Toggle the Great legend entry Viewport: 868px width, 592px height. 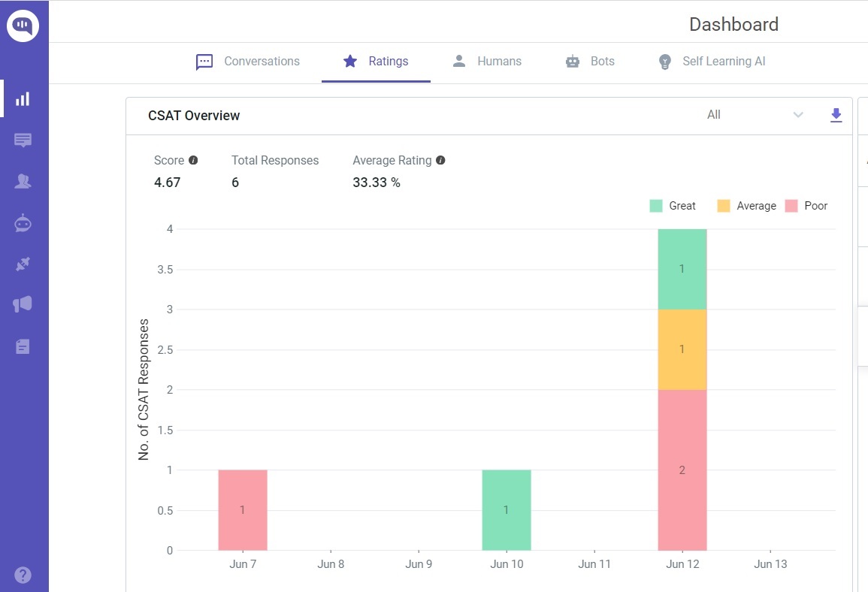point(673,205)
